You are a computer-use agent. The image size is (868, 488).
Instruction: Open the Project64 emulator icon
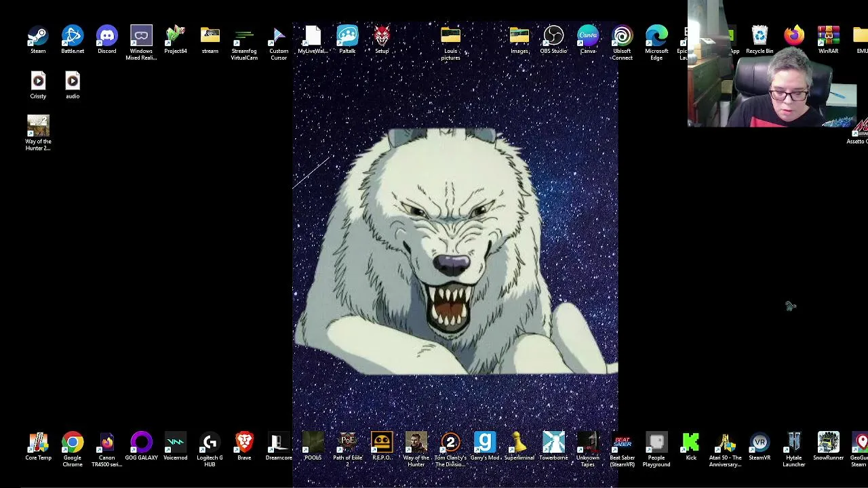pos(176,36)
